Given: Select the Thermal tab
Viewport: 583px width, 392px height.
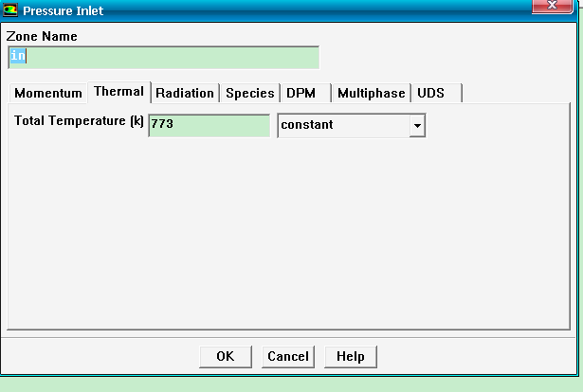Looking at the screenshot, I should click(x=118, y=92).
